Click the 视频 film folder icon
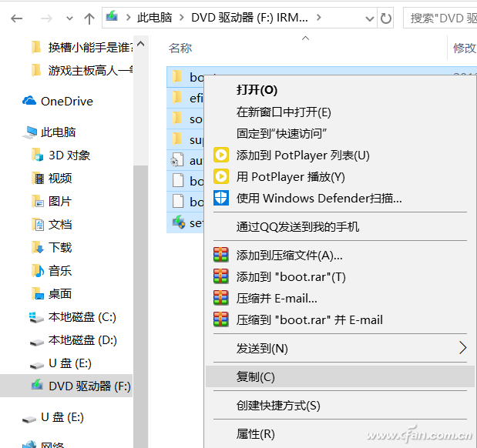Viewport: 477px width, 448px height. click(38, 178)
